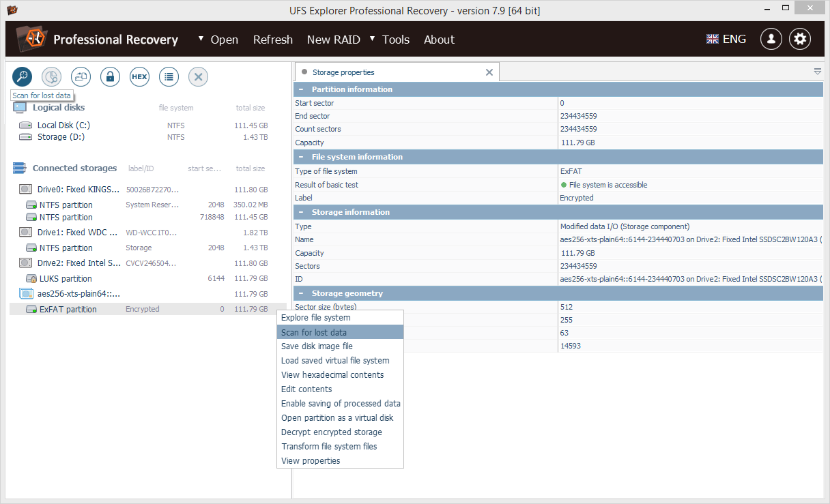
Task: Open the New RAID menu
Action: tap(334, 40)
